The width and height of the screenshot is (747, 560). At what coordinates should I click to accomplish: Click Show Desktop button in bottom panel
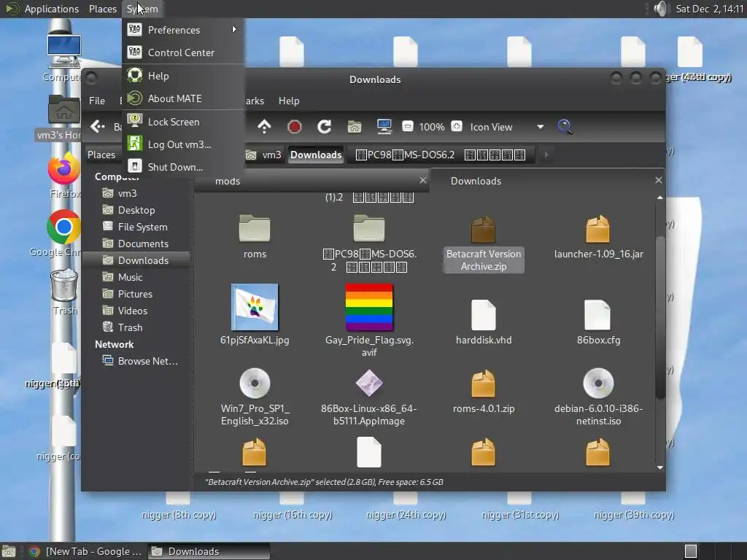(9, 551)
